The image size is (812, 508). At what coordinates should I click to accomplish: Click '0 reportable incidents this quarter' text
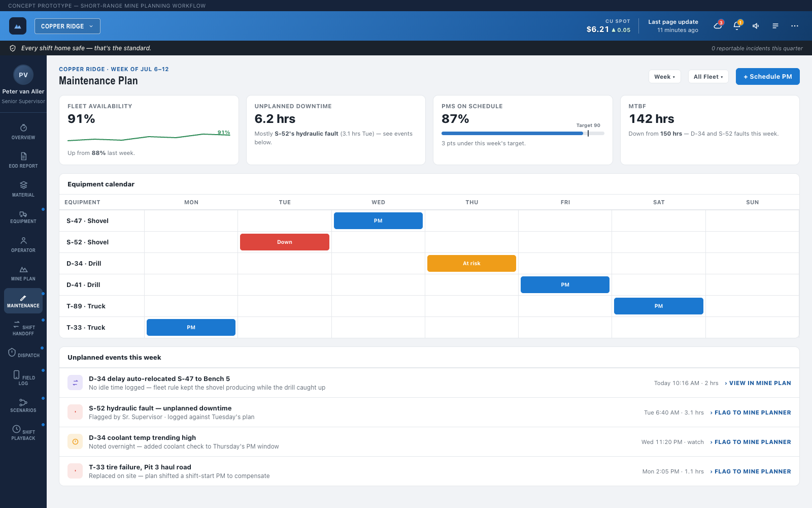(757, 48)
